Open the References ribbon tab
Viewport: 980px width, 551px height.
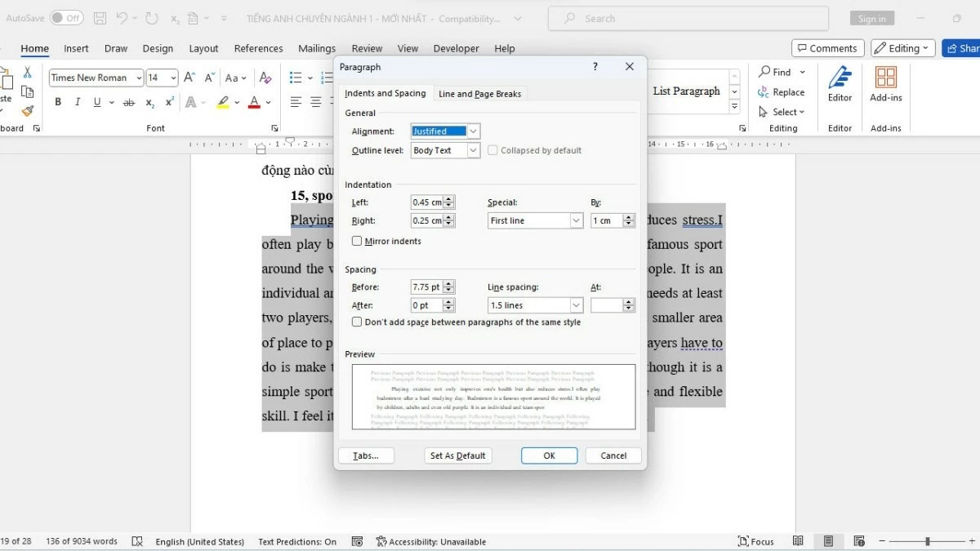[258, 48]
